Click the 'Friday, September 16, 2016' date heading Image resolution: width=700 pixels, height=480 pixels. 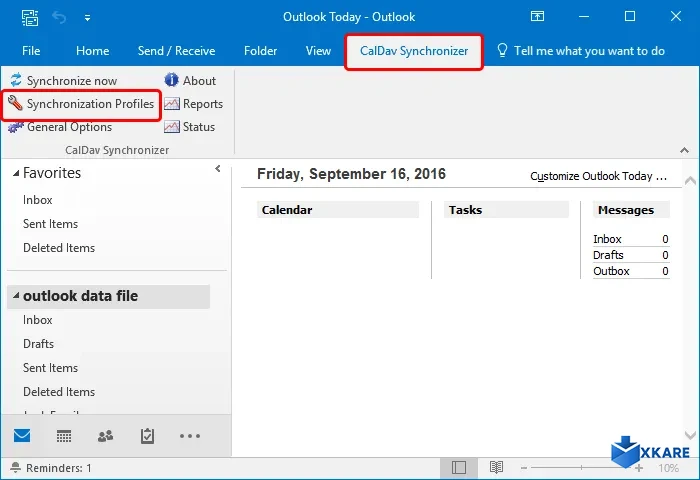coord(351,174)
